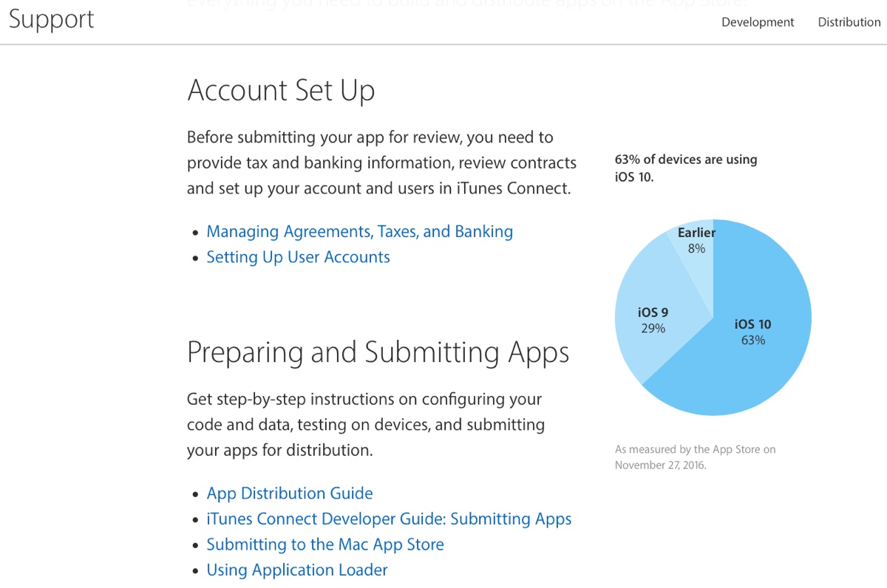Screen dimensions: 887x588
Task: Open the Development navigation tab
Action: pos(757,22)
